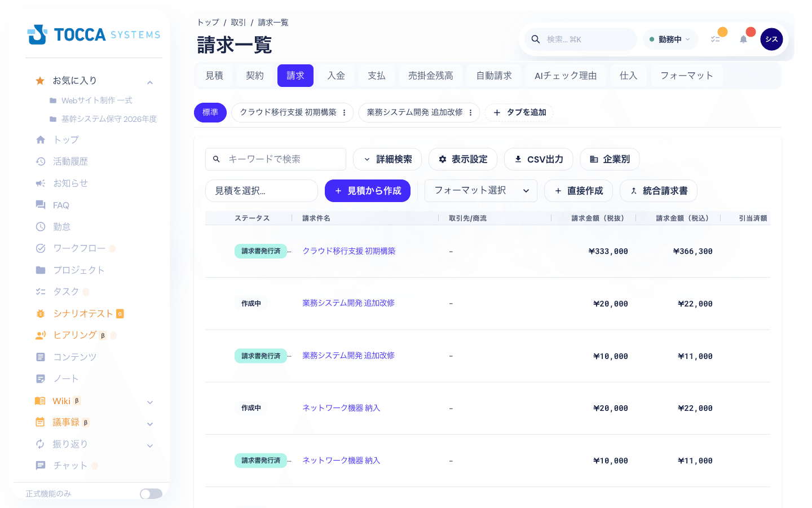Open お知らせ megaphone icon in sidebar

pos(41,183)
